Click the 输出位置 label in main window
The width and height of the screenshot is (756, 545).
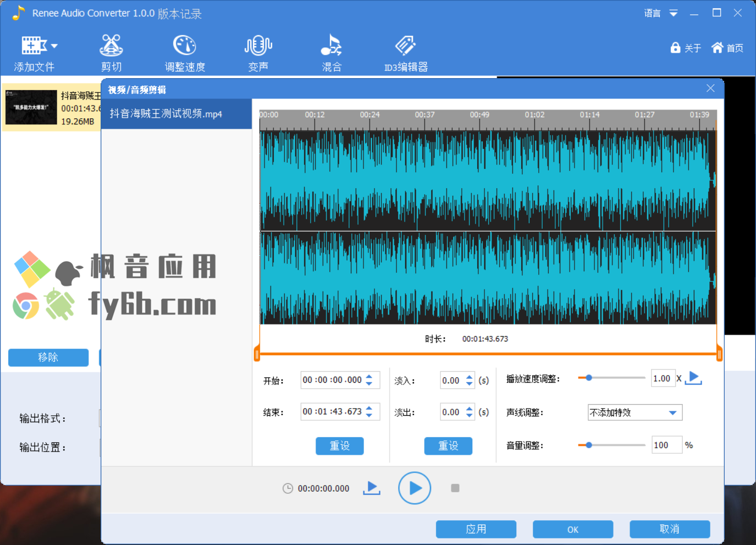pos(43,447)
